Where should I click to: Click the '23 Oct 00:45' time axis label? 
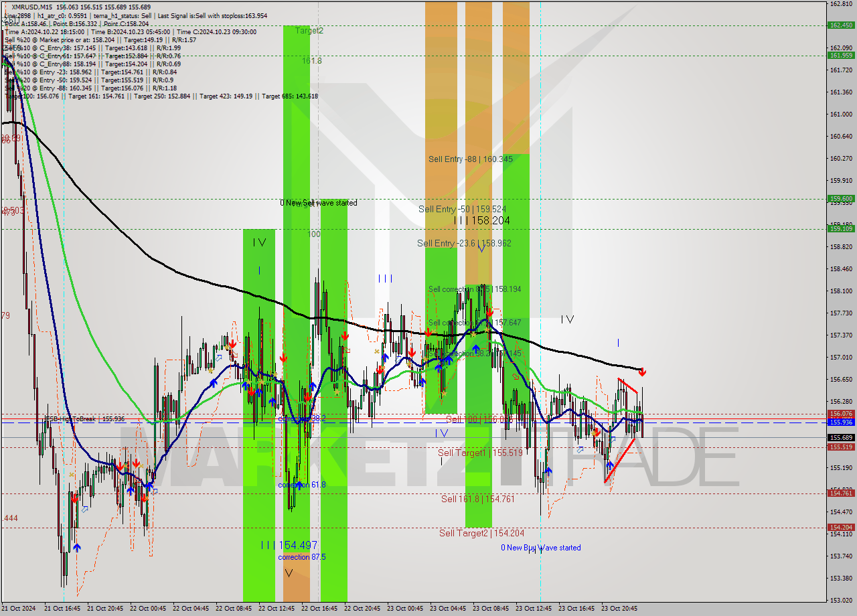point(405,609)
